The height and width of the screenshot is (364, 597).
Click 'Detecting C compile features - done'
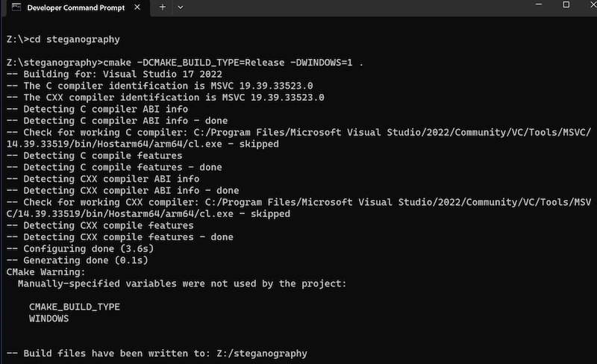pos(114,167)
